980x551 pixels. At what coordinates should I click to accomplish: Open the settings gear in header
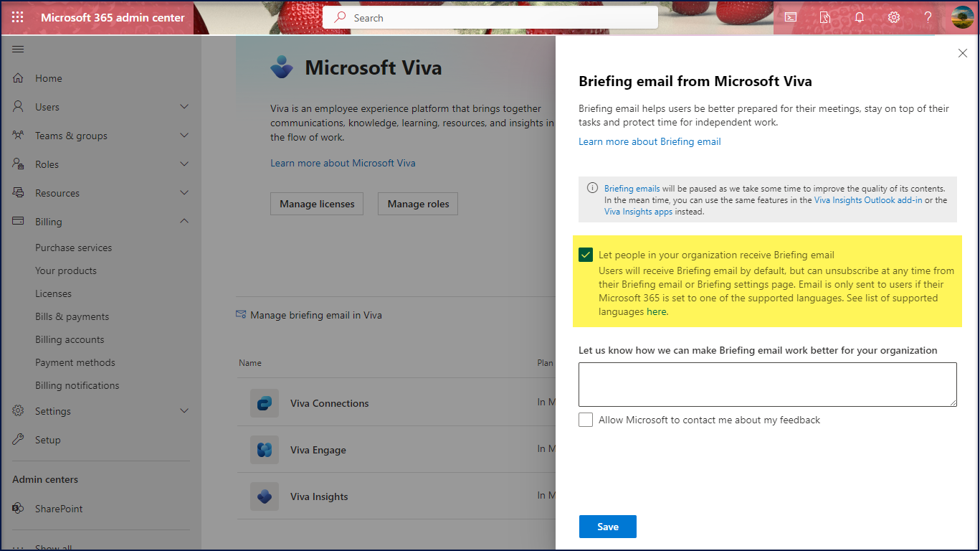click(x=893, y=17)
